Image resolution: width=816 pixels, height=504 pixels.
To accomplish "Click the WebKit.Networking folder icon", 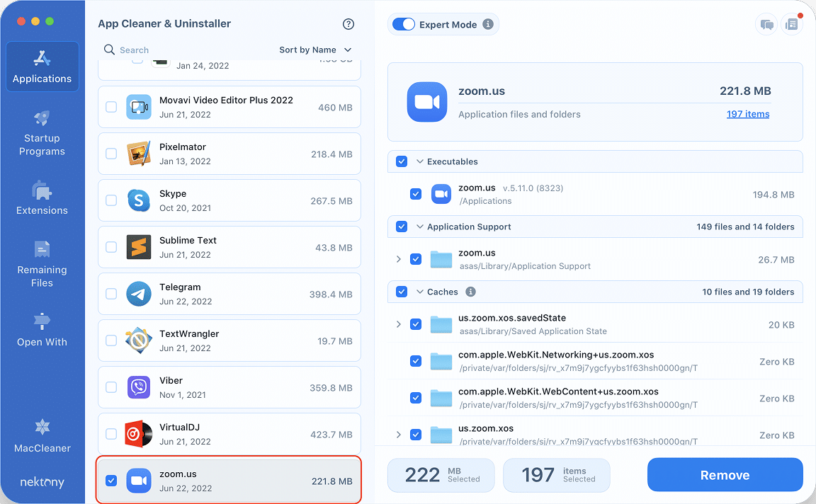I will click(441, 361).
